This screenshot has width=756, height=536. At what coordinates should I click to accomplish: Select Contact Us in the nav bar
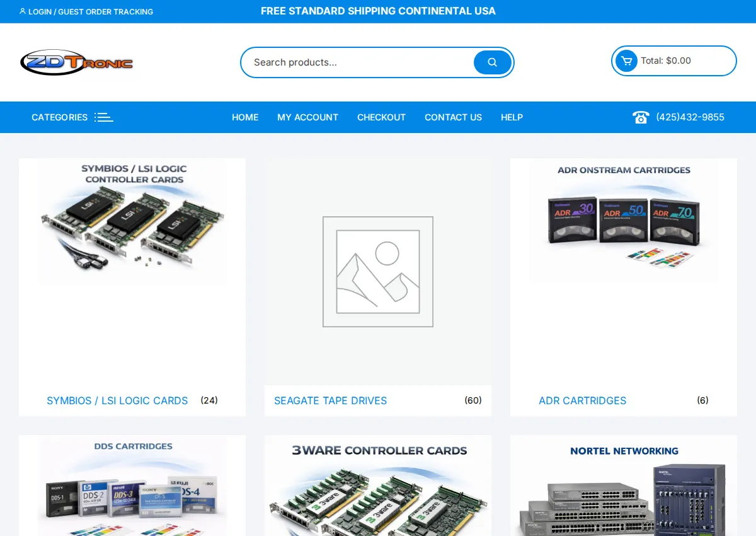pos(453,117)
